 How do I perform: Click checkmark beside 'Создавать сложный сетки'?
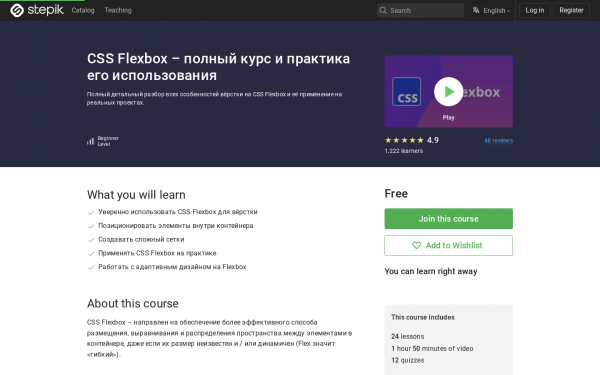click(91, 240)
